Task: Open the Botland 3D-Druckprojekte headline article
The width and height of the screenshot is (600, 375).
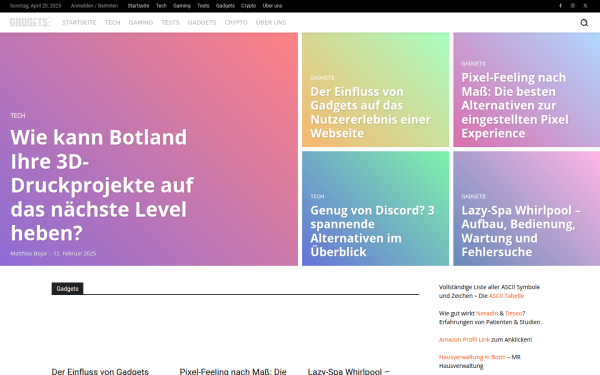Action: [x=103, y=185]
